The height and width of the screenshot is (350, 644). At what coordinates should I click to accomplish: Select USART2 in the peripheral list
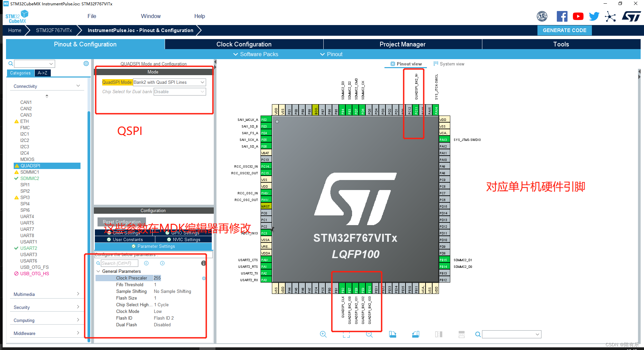(x=29, y=248)
